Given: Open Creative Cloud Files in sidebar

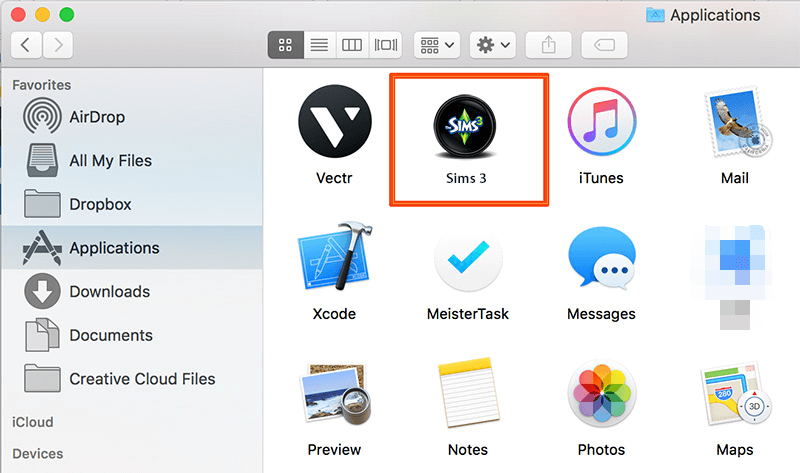Looking at the screenshot, I should 132,379.
